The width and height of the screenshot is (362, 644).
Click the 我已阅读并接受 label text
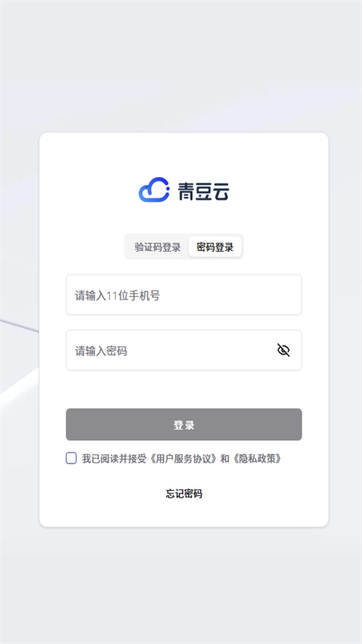[114, 459]
